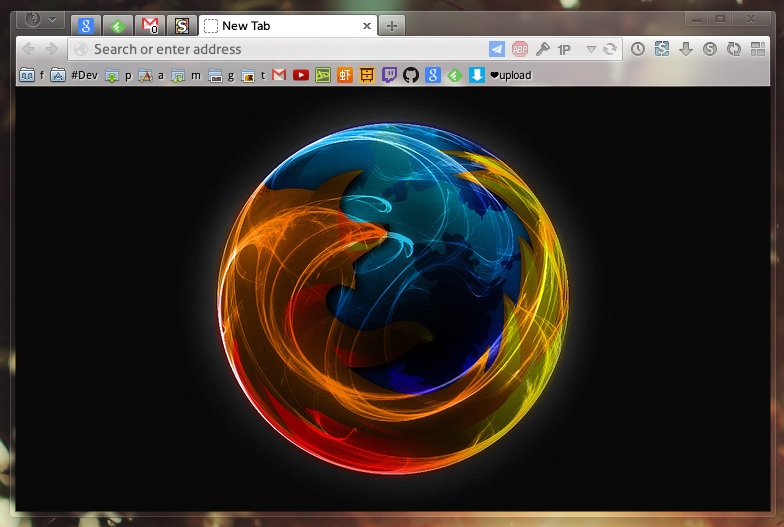
Task: Open the 'm' music bookmarks folder
Action: (x=186, y=76)
